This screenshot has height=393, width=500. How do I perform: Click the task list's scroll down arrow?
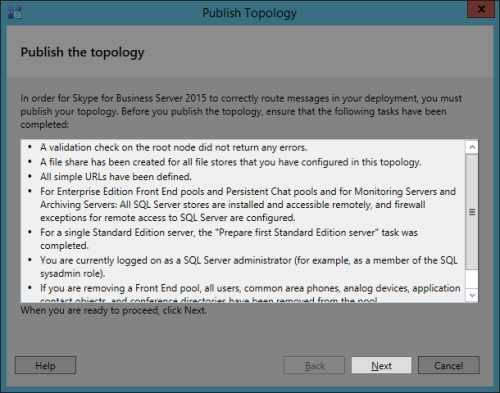coord(472,295)
